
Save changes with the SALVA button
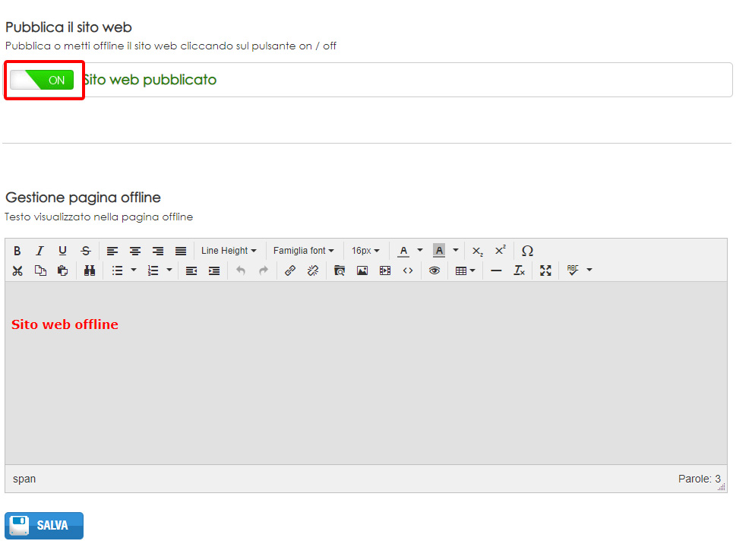coord(44,526)
